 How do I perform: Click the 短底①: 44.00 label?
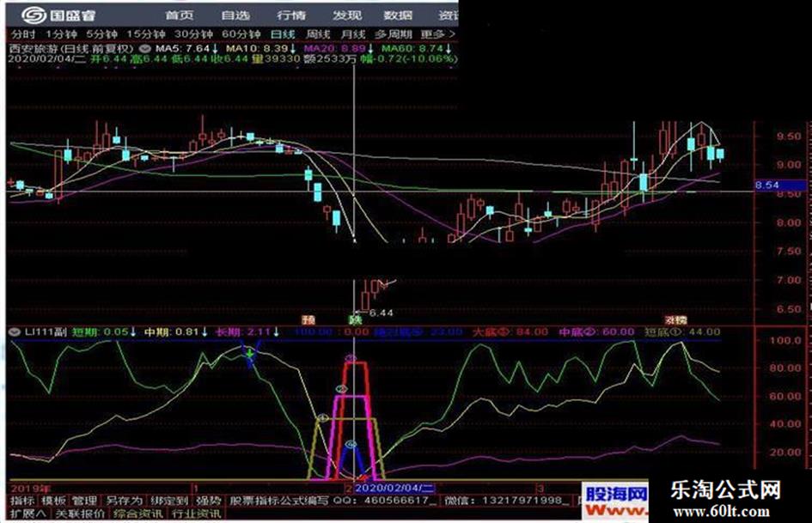click(x=682, y=332)
